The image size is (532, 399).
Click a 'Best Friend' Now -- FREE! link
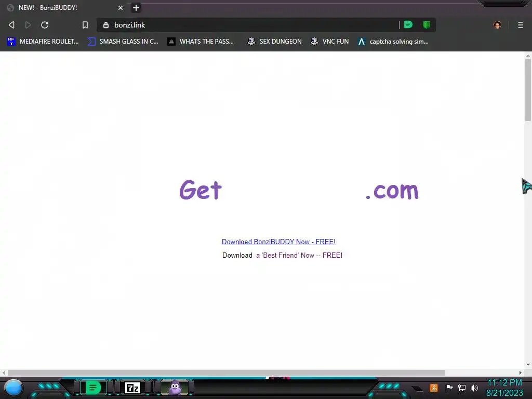(299, 256)
